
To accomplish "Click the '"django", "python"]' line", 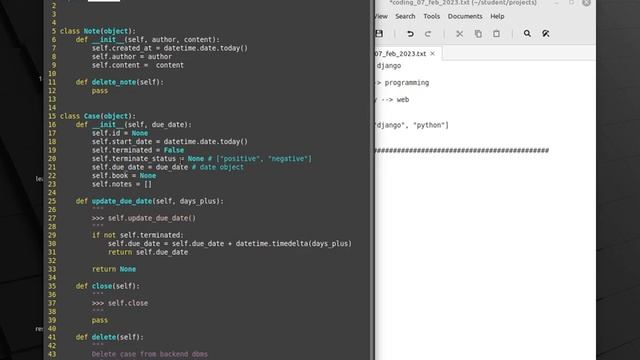I will coord(412,125).
